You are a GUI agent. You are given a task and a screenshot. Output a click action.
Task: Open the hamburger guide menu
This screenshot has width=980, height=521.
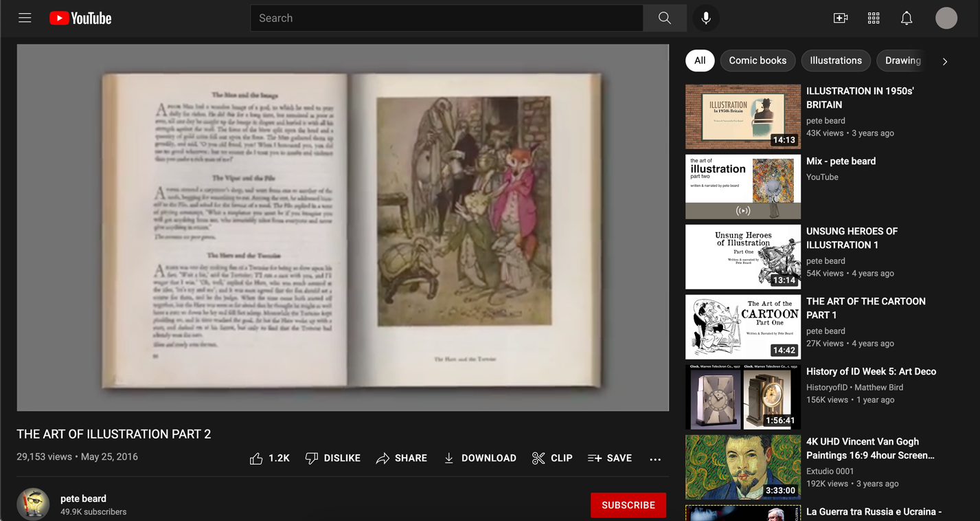(25, 18)
